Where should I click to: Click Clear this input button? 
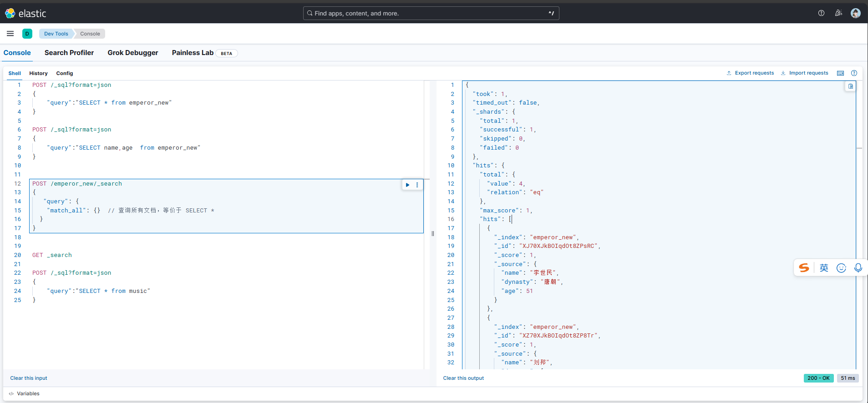[29, 378]
